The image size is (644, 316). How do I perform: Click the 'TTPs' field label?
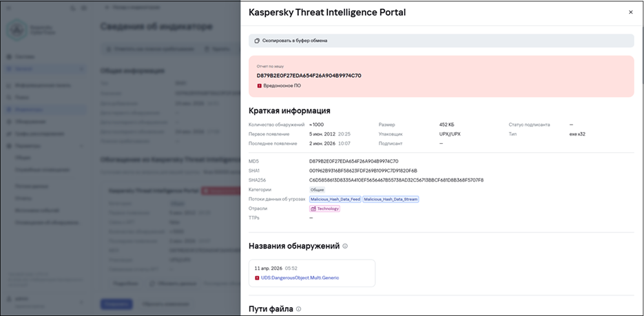pyautogui.click(x=254, y=218)
